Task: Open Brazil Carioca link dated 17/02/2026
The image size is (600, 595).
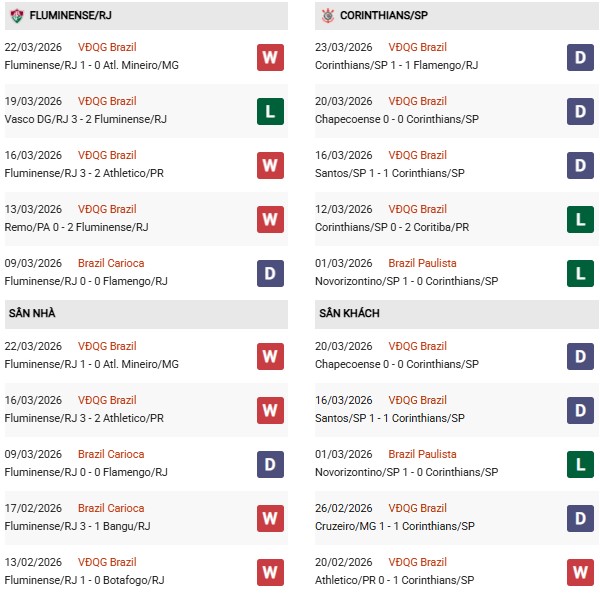Action: click(x=111, y=508)
